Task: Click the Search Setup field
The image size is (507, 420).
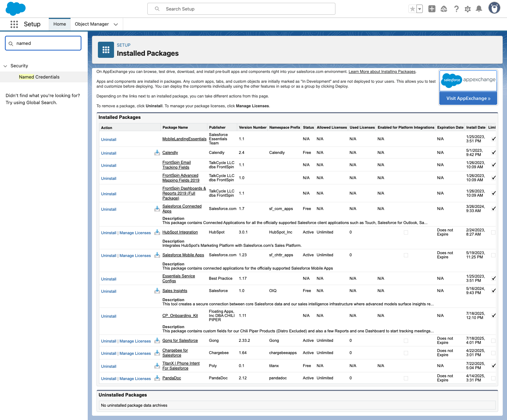Action: pos(241,9)
